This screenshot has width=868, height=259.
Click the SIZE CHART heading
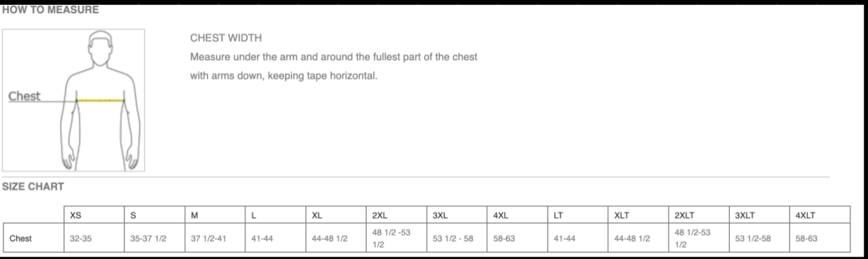(x=33, y=186)
